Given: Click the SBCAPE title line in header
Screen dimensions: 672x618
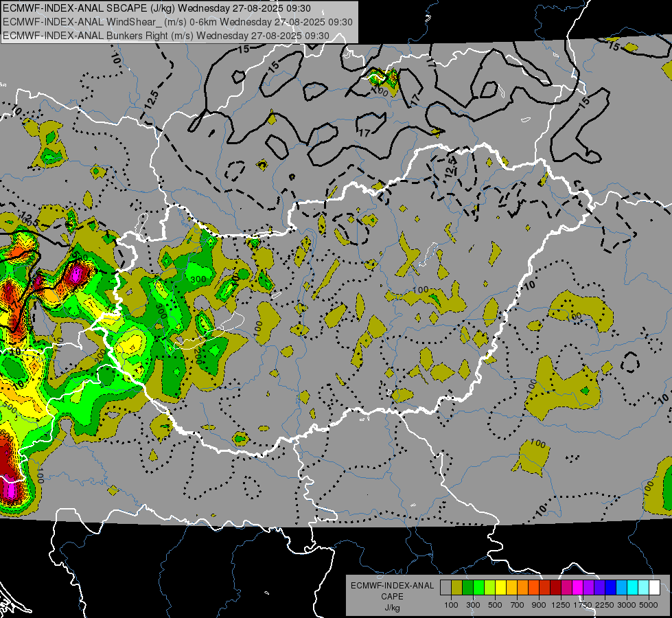Looking at the screenshot, I should (x=157, y=8).
